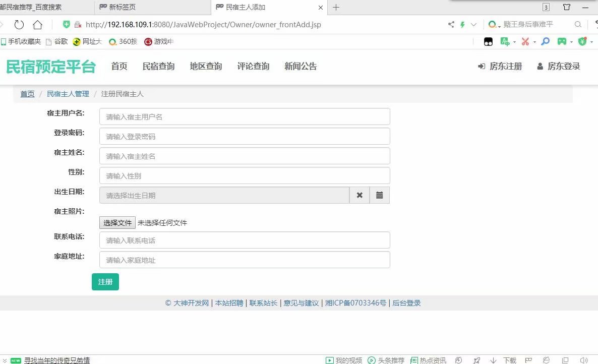Viewport: 598px width, 364px height.
Task: Focus the 宿主姓名 input field
Action: click(245, 156)
